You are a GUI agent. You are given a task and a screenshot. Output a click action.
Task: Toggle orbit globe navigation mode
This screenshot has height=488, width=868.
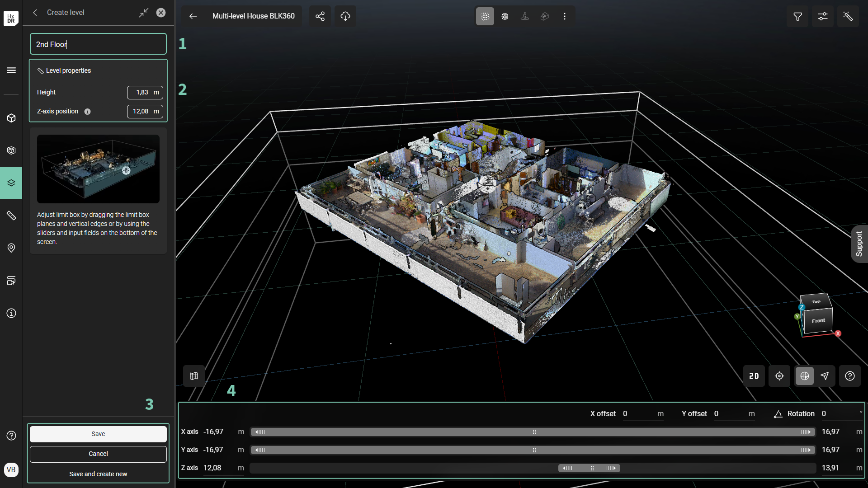point(805,376)
